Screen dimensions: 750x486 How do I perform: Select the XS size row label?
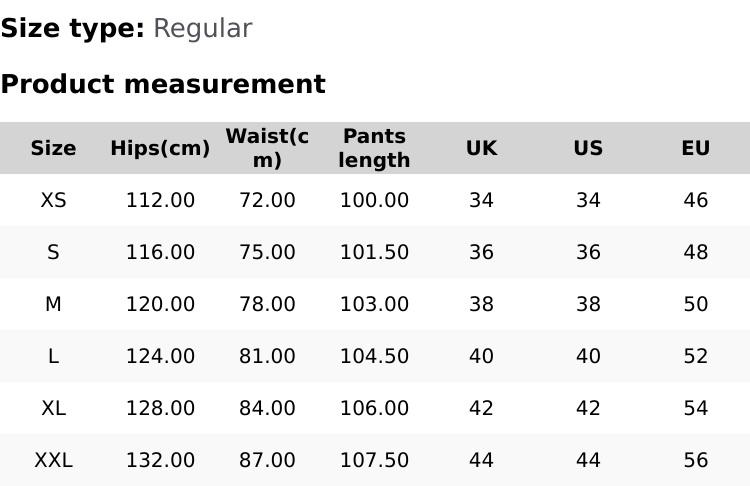(53, 200)
